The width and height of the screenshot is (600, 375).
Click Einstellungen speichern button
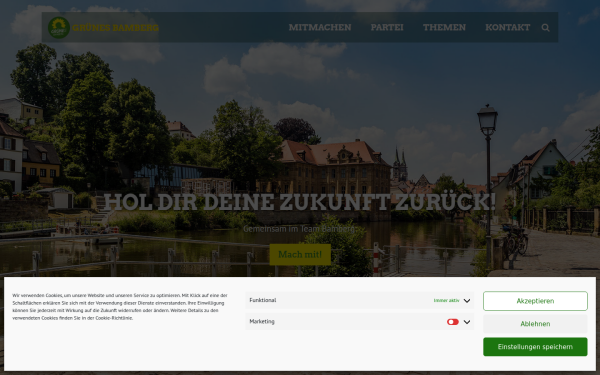535,347
